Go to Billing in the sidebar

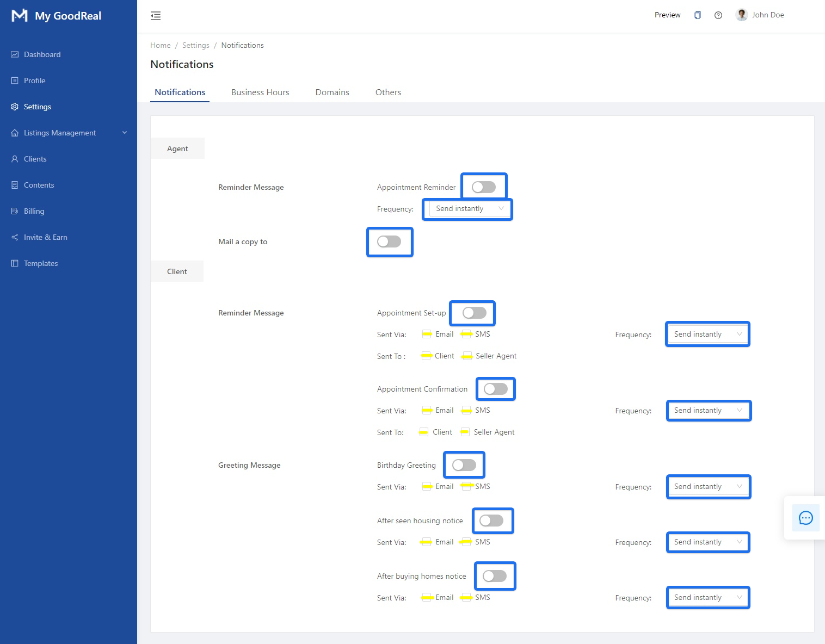[34, 211]
